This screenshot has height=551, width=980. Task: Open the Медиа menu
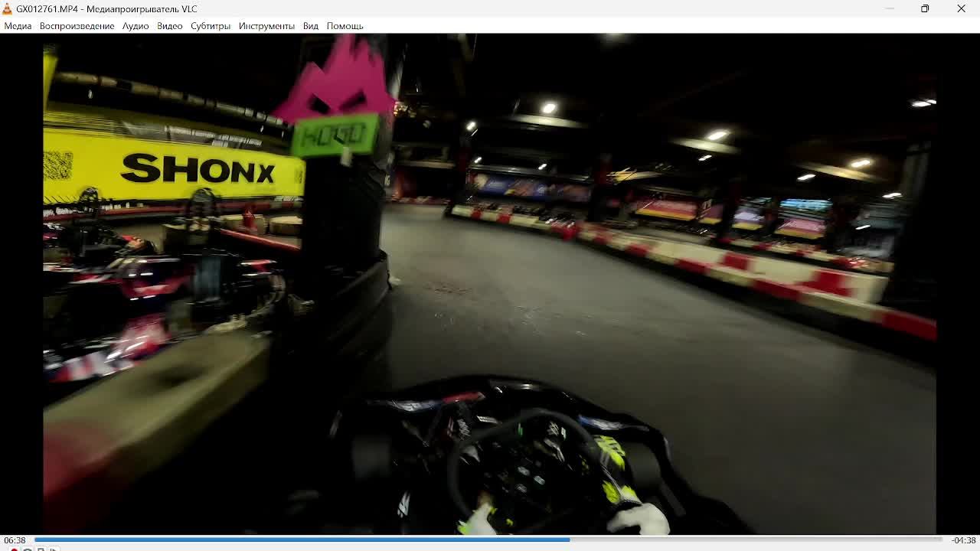[x=18, y=26]
